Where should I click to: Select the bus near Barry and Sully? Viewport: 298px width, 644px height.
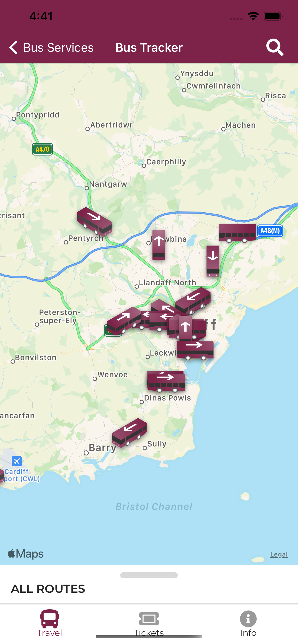point(130,432)
